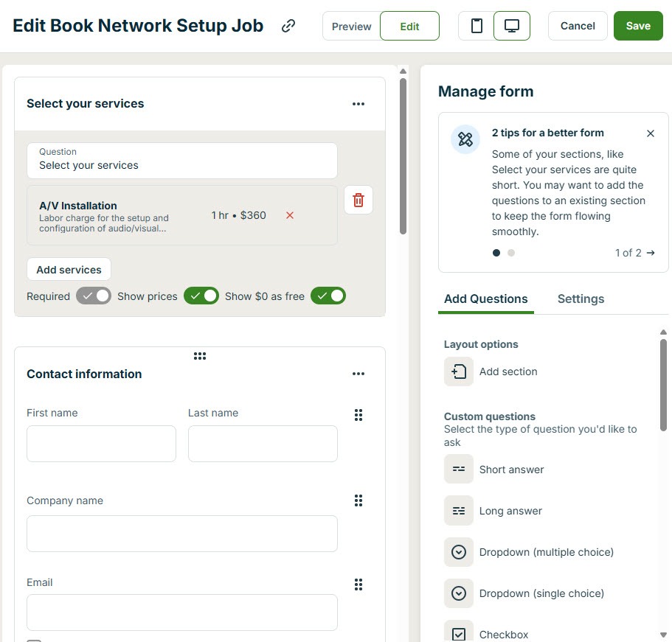672x642 pixels.
Task: Save the form
Action: point(638,26)
